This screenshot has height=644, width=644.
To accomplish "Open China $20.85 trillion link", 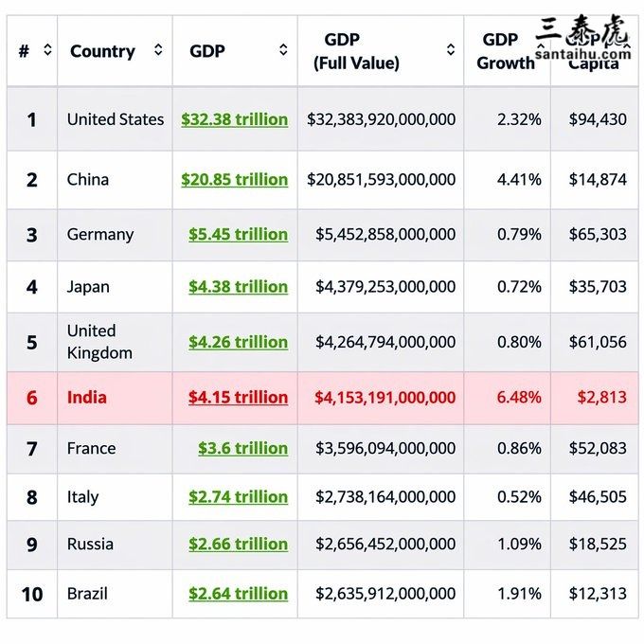I will tap(234, 179).
